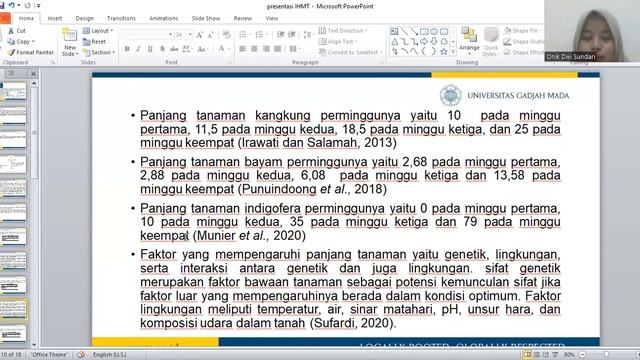Screen dimensions: 640x360
Task: Open Quick Styles gallery
Action: tap(491, 41)
